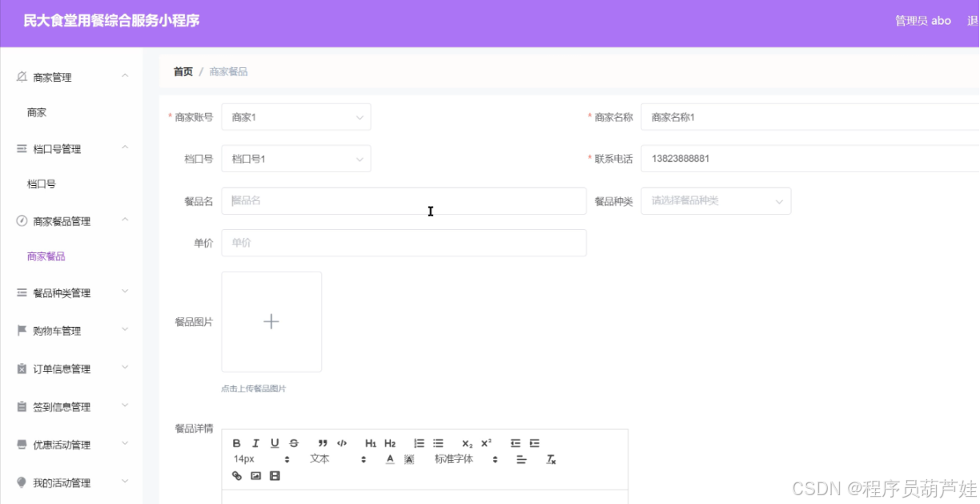Viewport: 980px width, 504px height.
Task: Open the 文本 paragraph style dropdown
Action: pyautogui.click(x=338, y=460)
